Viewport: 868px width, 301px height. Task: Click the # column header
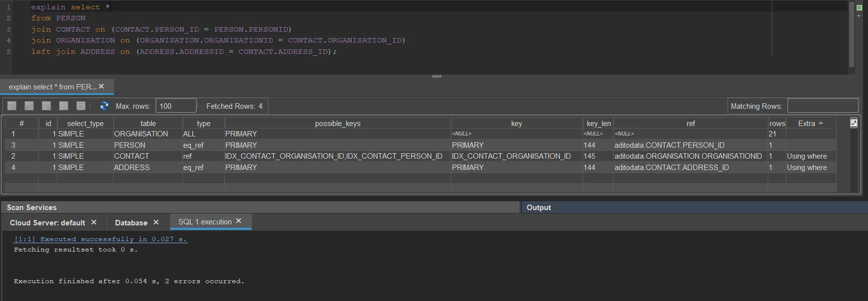[22, 123]
